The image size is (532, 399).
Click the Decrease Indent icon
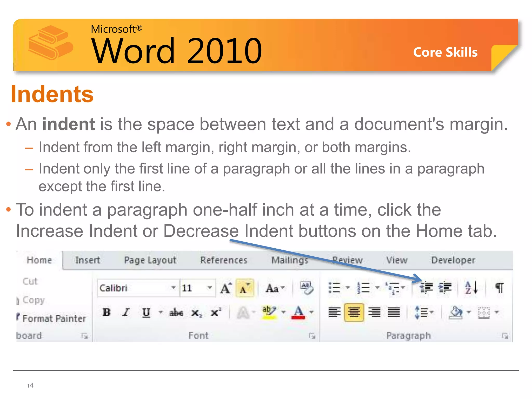pos(426,288)
